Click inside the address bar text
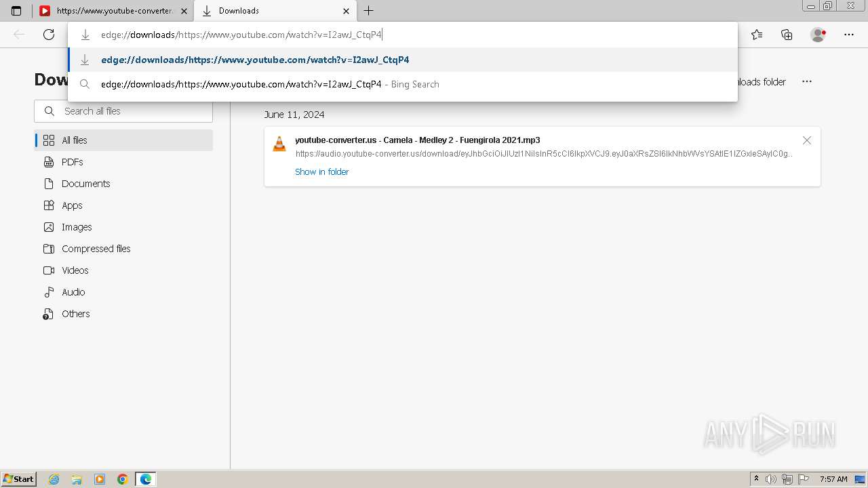The width and height of the screenshot is (868, 488). pyautogui.click(x=241, y=35)
